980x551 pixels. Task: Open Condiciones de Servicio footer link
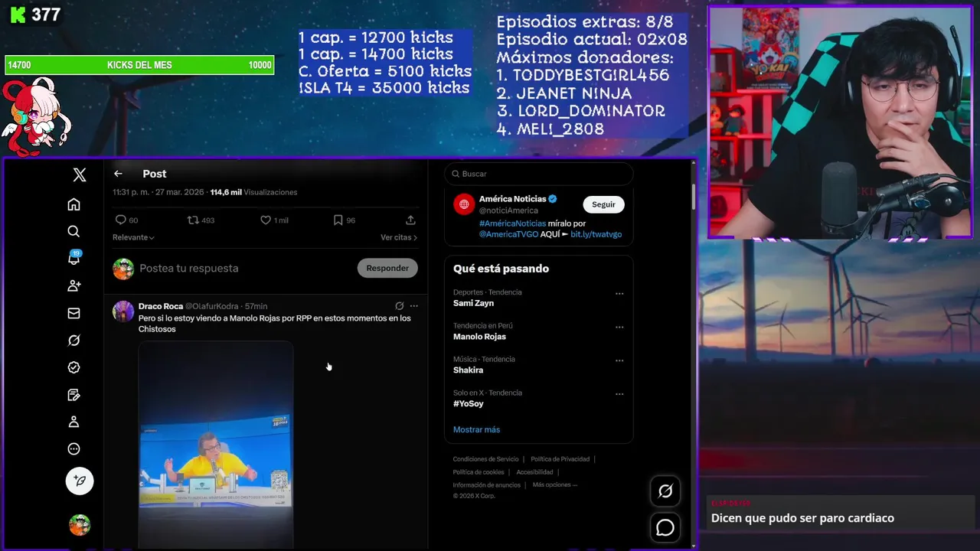click(x=485, y=459)
